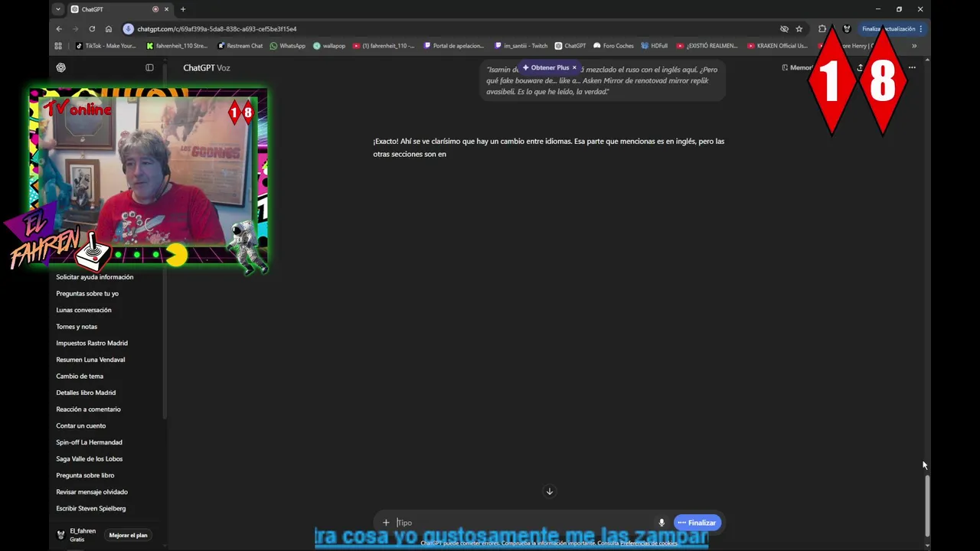Viewport: 980px width, 551px height.
Task: Click the page vertical scrollbar thumb
Action: pyautogui.click(x=927, y=505)
